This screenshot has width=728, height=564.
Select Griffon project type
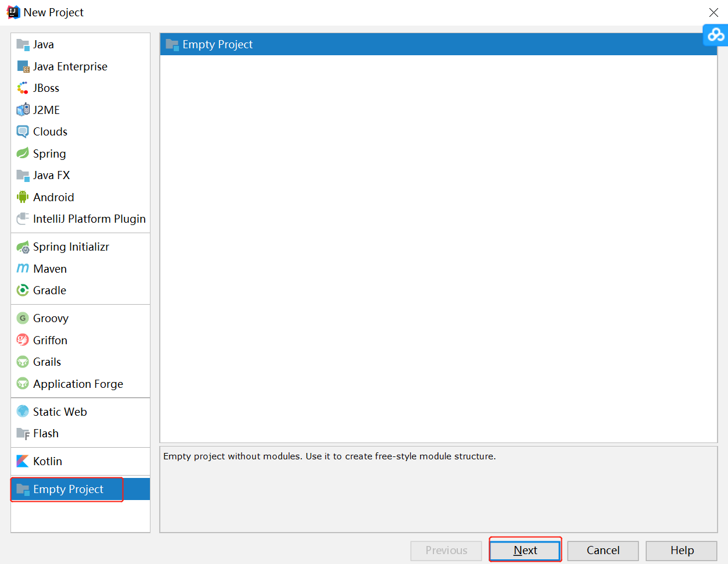coord(80,340)
